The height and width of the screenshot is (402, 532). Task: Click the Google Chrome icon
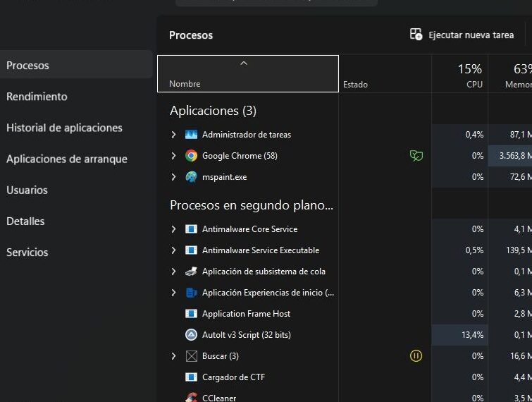click(x=191, y=156)
